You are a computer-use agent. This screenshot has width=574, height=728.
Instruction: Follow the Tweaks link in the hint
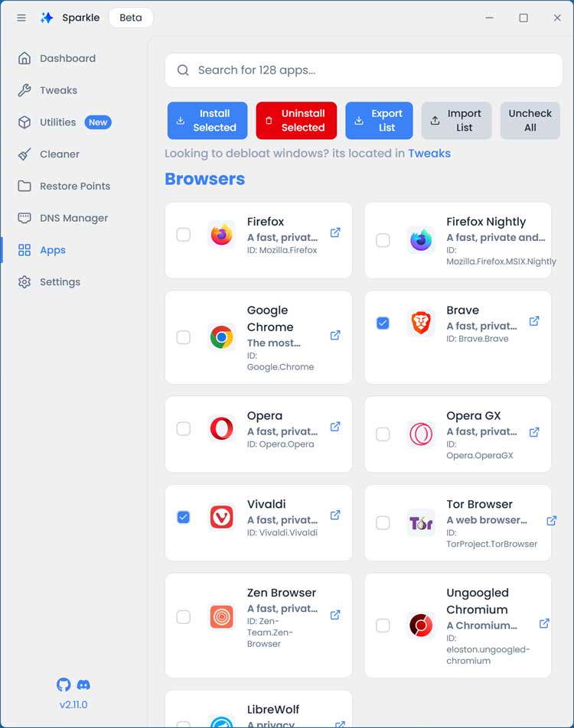coord(429,153)
